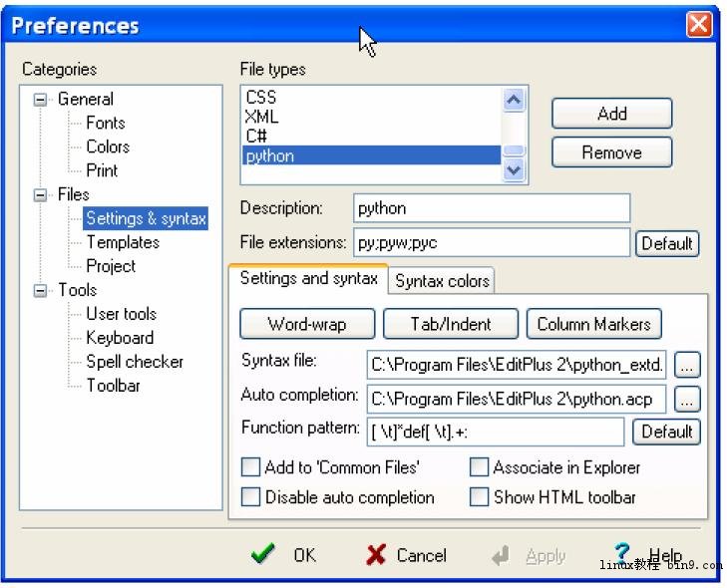This screenshot has height=588, width=727.
Task: Click the Auto completion path field
Action: click(517, 399)
